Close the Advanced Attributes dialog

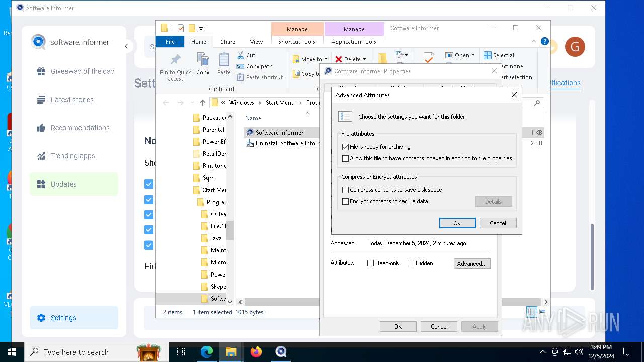[x=514, y=95]
